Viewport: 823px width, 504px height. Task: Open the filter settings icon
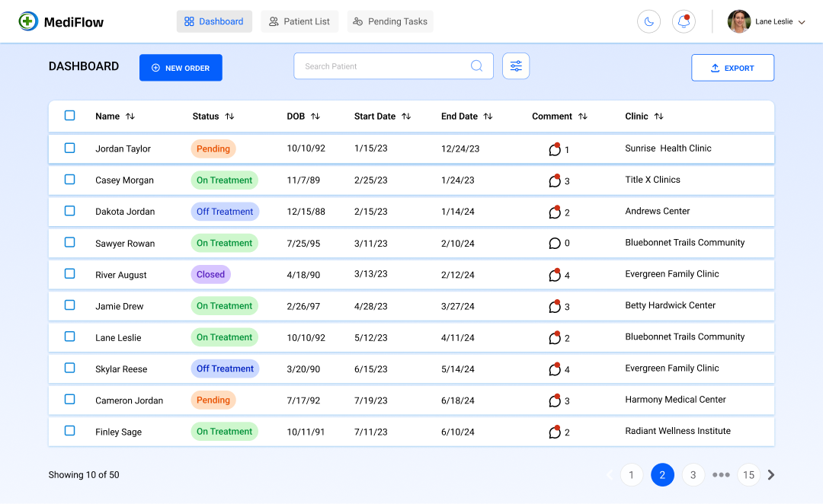click(x=516, y=66)
